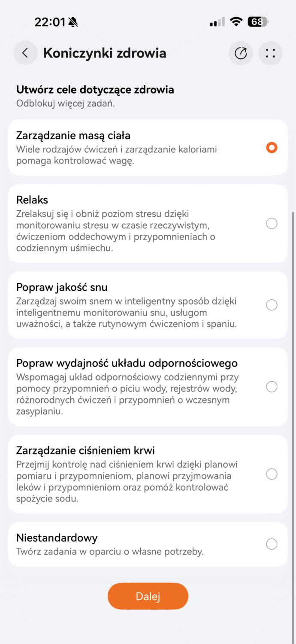Tap the Dalej button

click(148, 596)
